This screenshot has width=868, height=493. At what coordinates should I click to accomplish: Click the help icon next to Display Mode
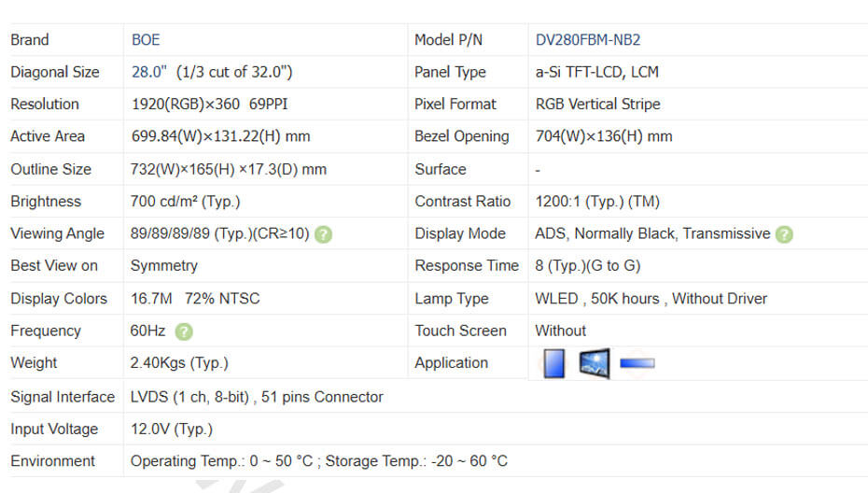(784, 233)
